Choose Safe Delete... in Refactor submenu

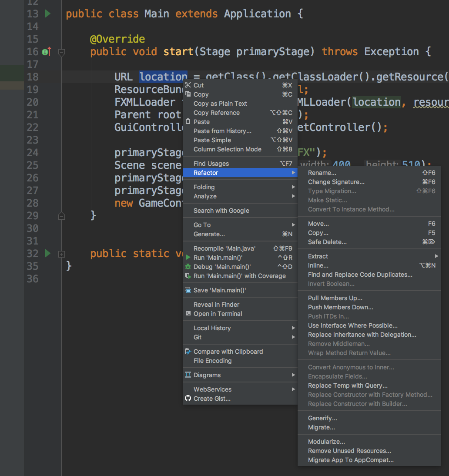pyautogui.click(x=369, y=241)
